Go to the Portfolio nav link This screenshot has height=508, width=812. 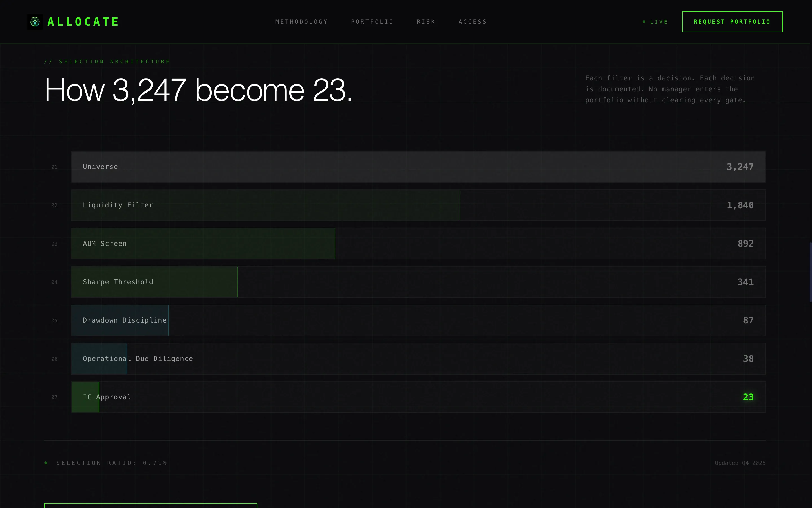pos(372,22)
